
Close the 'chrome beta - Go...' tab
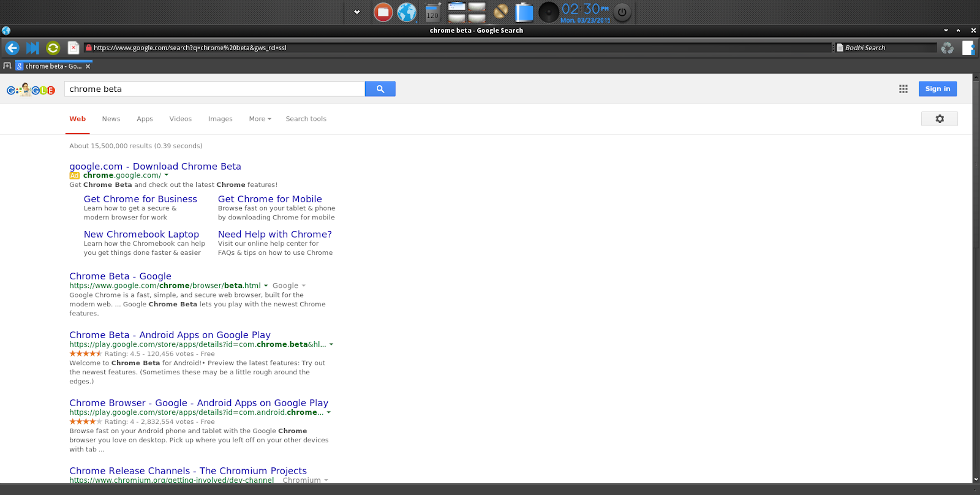(88, 66)
